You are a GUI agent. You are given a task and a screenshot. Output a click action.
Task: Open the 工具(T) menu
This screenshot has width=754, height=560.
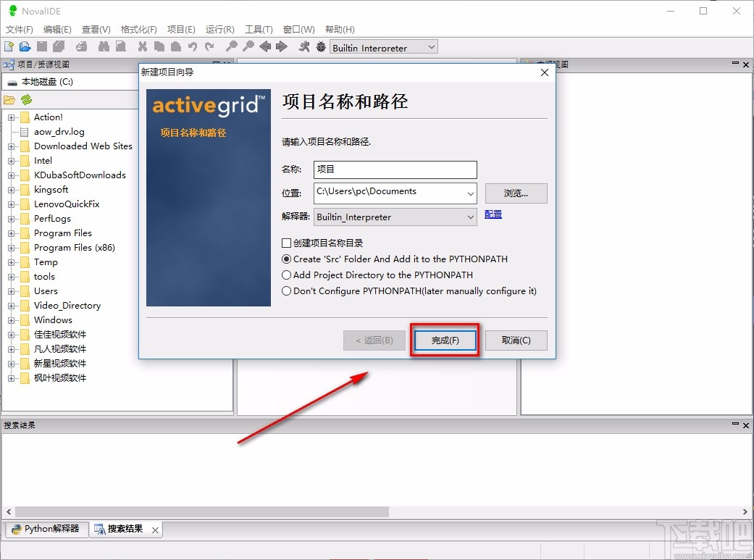click(259, 30)
